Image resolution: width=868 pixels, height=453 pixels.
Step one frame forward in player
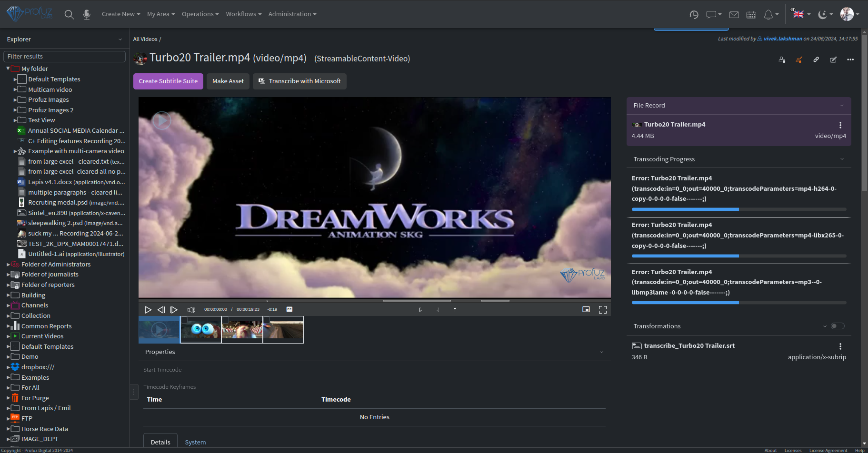[x=174, y=310]
